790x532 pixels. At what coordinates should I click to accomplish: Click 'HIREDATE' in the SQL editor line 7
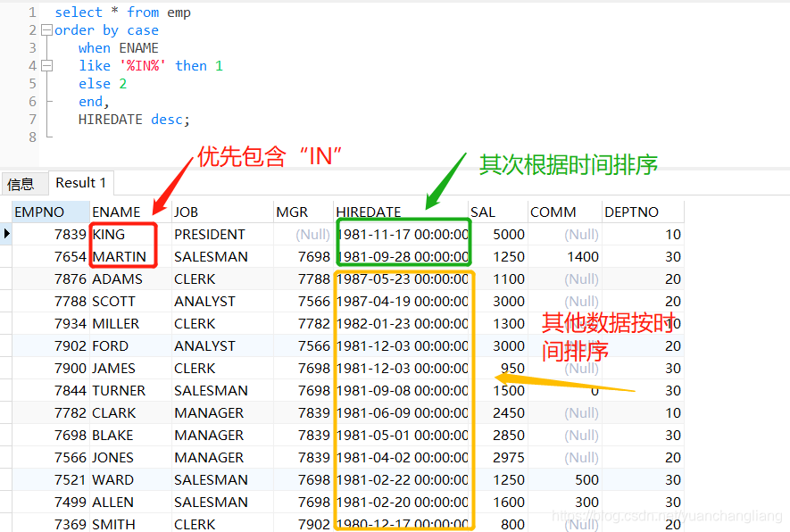(111, 120)
